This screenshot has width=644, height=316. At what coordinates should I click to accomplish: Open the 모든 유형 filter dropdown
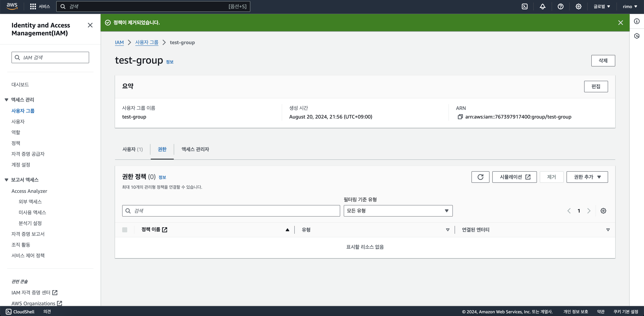point(398,211)
